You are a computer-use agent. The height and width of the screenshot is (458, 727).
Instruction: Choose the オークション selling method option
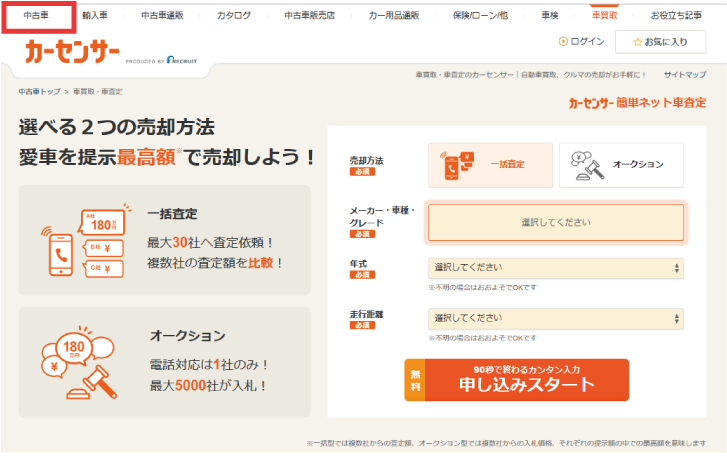coord(621,165)
